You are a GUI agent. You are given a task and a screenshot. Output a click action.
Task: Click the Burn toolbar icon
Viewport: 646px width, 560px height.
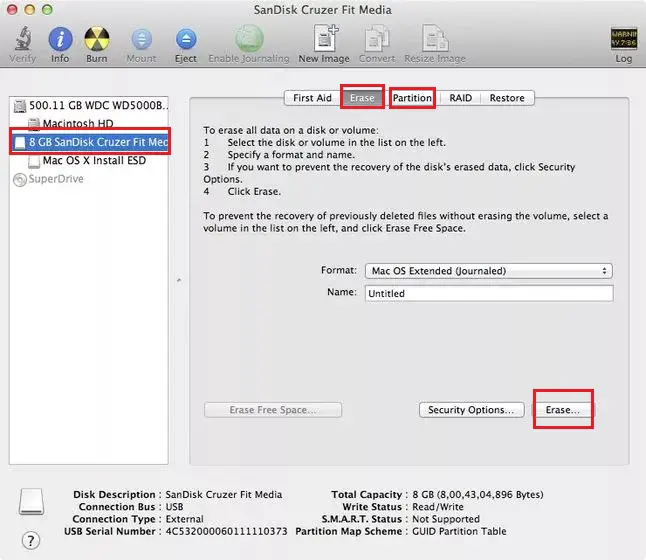click(97, 39)
